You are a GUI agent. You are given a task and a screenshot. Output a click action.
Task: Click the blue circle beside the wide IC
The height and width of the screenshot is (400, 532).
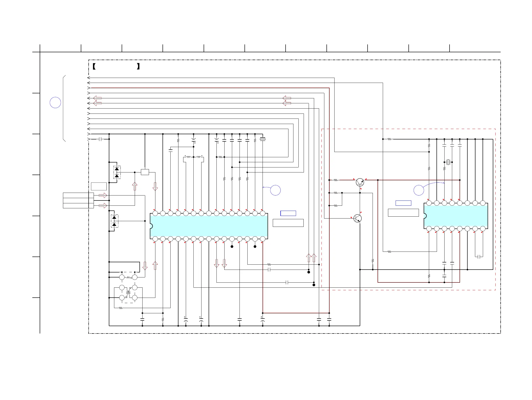(275, 190)
